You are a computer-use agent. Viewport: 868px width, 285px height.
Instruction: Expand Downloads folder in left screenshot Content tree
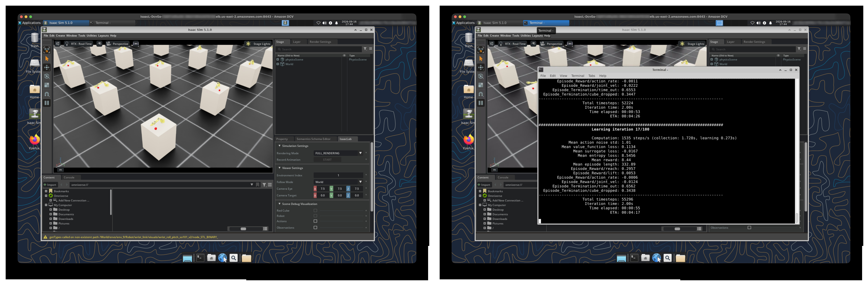pos(51,219)
